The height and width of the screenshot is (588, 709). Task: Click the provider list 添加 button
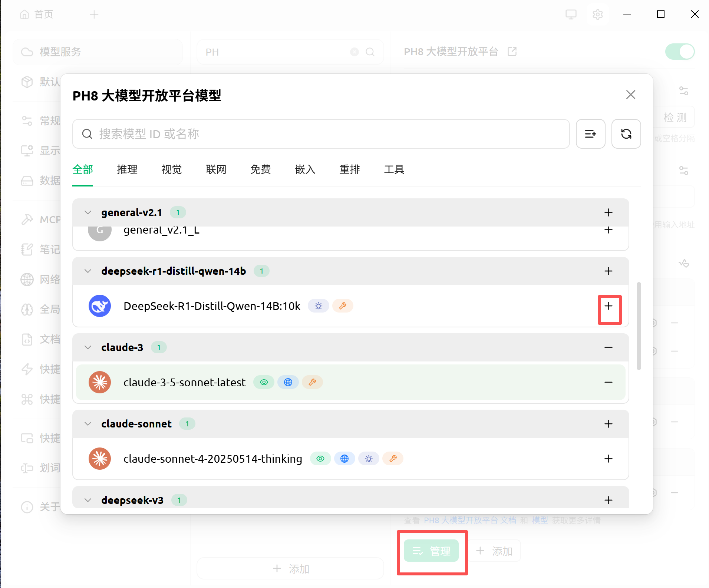290,569
